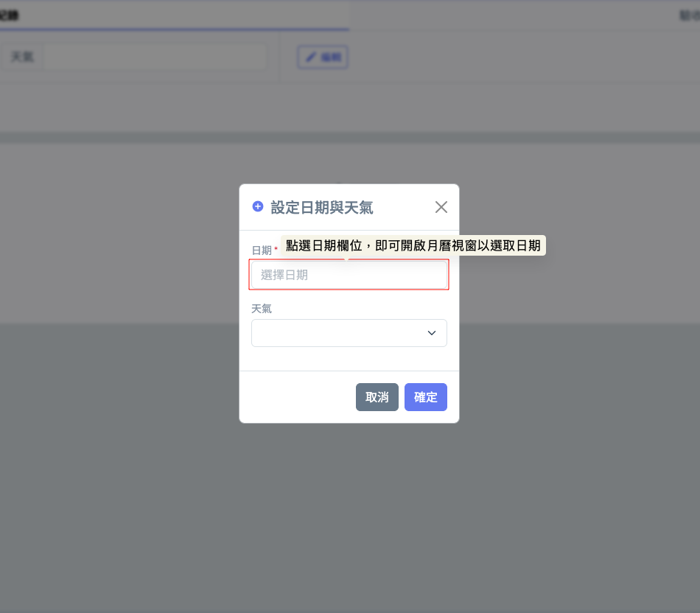Viewport: 700px width, 613px height.
Task: Click the 天氣 label inside the dialog
Action: 262,309
